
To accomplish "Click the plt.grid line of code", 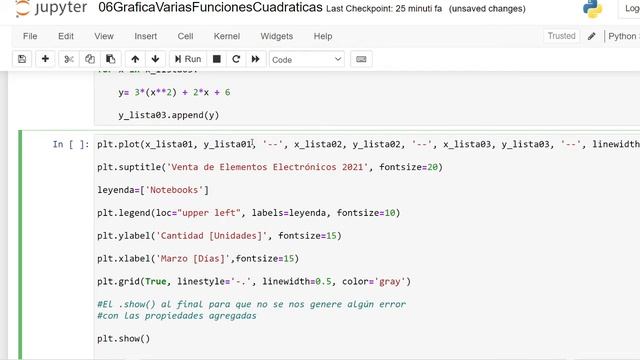I will pos(254,281).
